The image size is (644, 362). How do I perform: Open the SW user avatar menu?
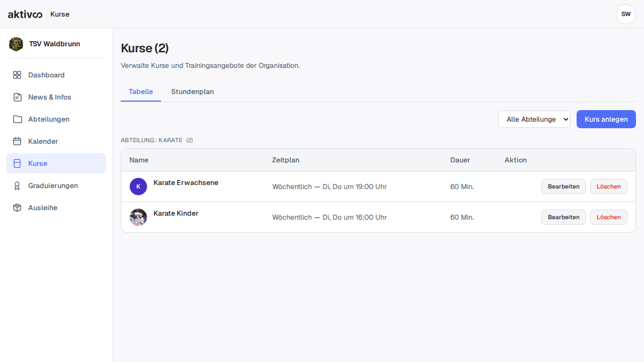click(626, 14)
